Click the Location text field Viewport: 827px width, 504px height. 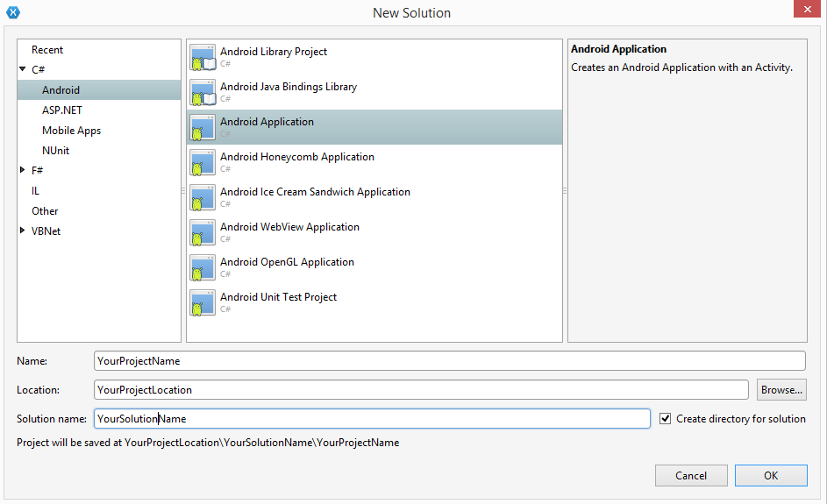pyautogui.click(x=420, y=389)
